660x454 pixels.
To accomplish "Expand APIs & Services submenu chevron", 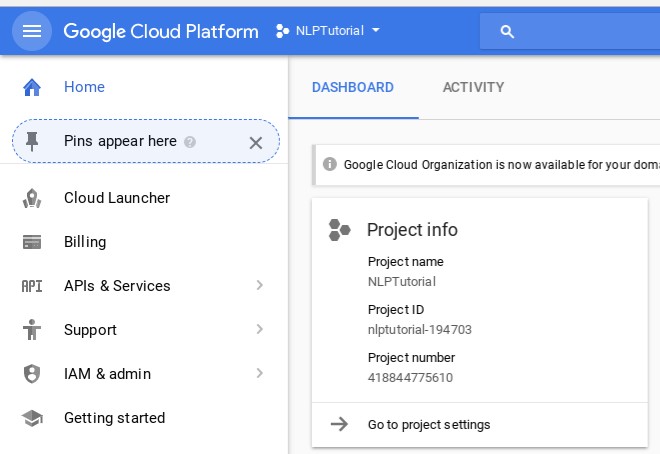I will click(260, 285).
